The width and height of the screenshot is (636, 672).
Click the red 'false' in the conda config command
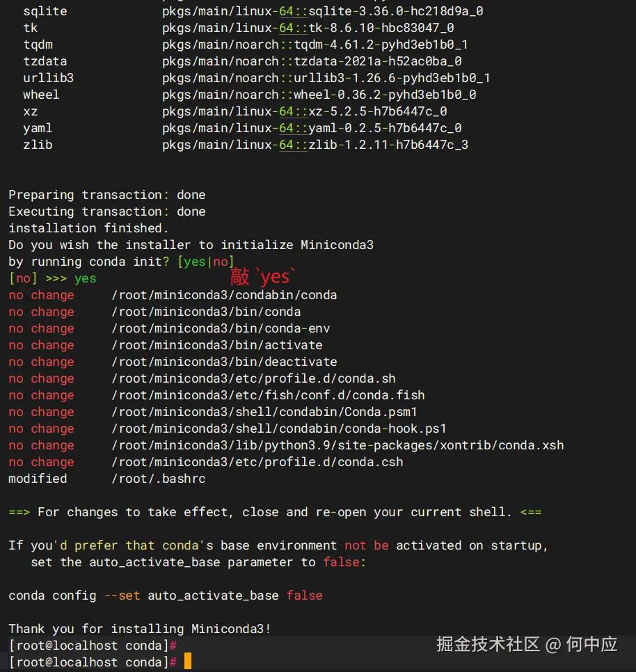[304, 595]
